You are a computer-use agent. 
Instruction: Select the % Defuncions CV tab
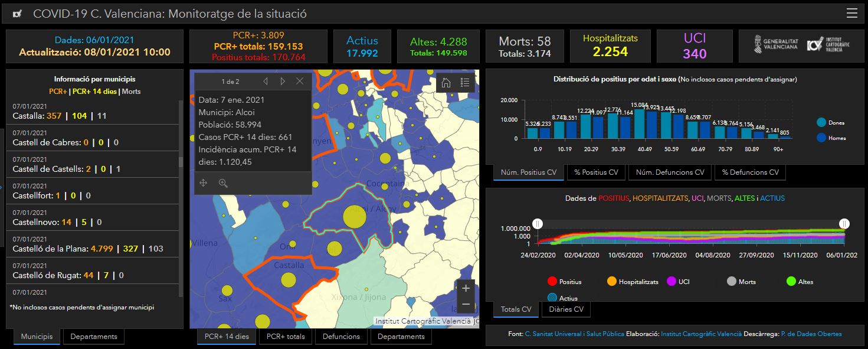click(x=749, y=172)
